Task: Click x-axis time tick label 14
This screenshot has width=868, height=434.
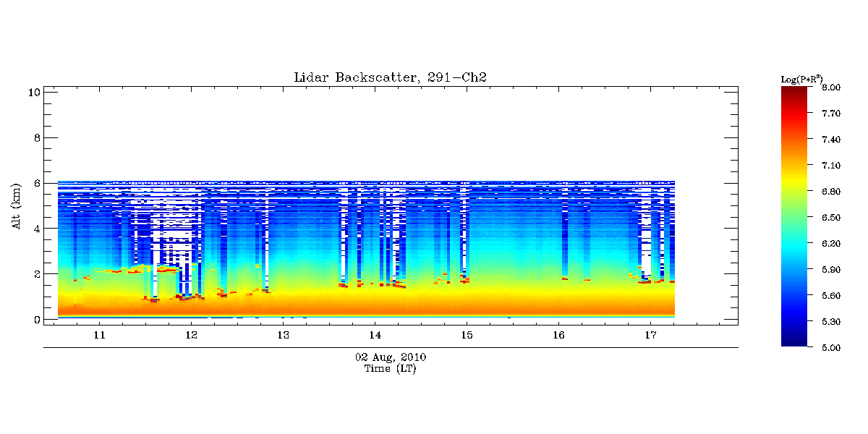Action: click(375, 335)
